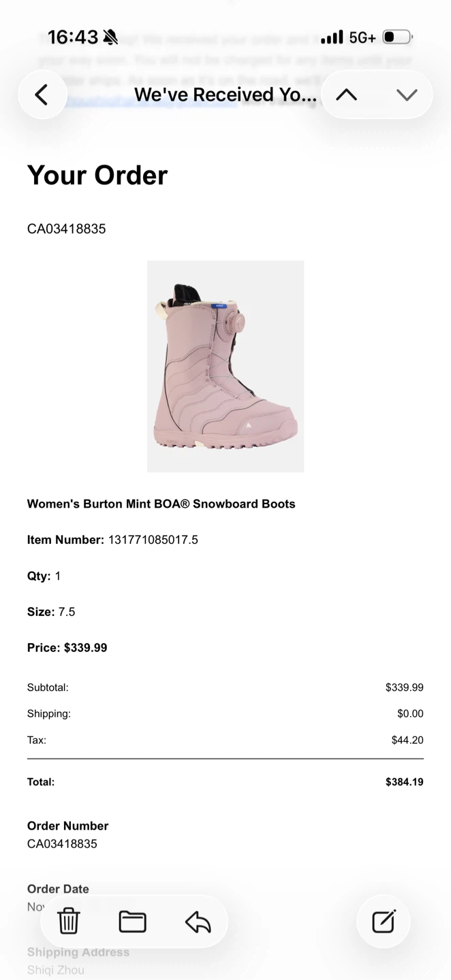451x980 pixels.
Task: Go to next email with down chevron
Action: pyautogui.click(x=407, y=95)
